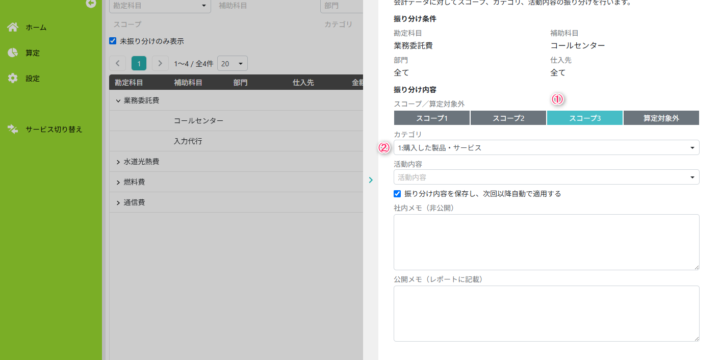Click the teal chevron on the side panel edge
Screen dimensions: 720x360
pyautogui.click(x=371, y=180)
